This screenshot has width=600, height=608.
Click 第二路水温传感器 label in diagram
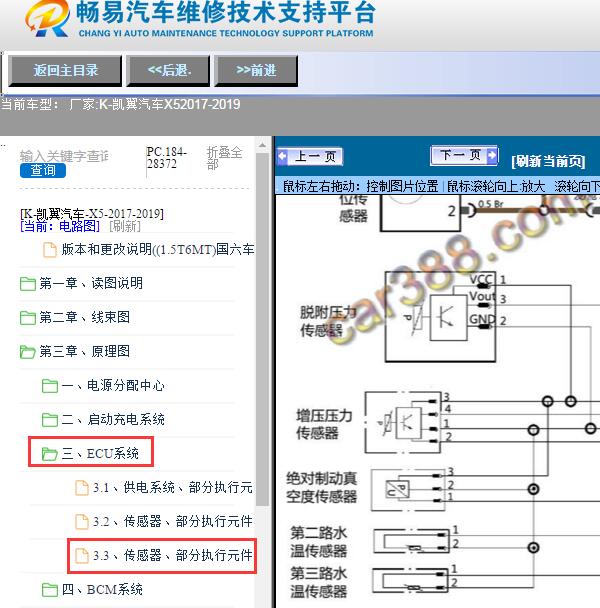tap(319, 542)
